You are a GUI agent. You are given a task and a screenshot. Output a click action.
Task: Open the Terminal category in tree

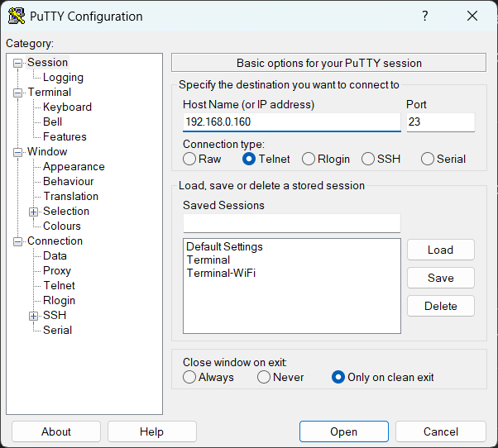(x=50, y=93)
